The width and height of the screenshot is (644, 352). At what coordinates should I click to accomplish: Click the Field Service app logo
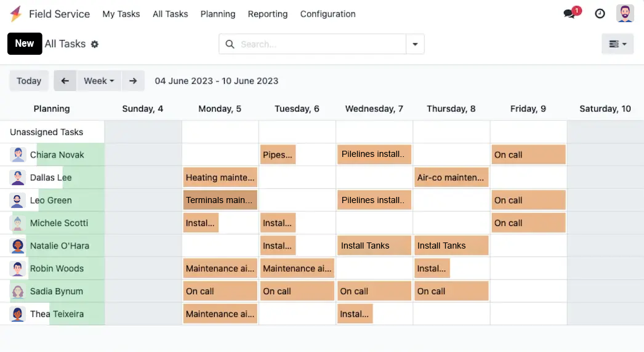15,14
